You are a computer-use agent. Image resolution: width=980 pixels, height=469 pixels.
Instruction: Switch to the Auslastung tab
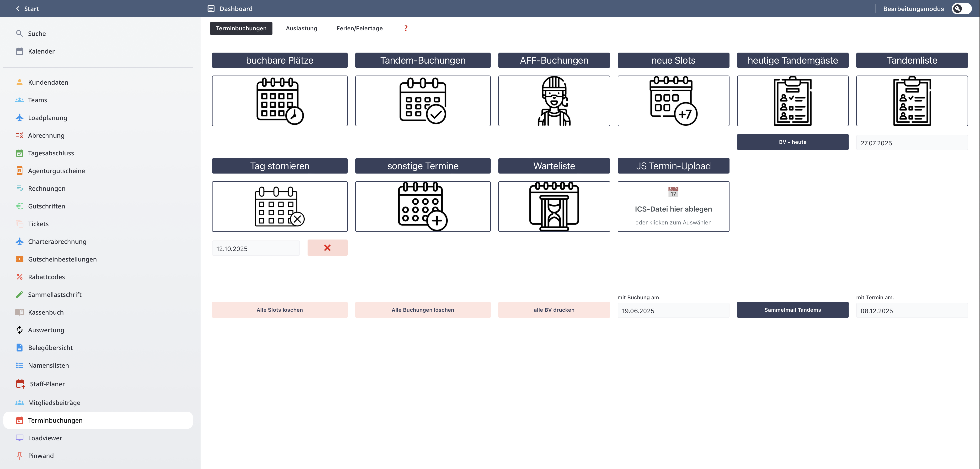301,28
